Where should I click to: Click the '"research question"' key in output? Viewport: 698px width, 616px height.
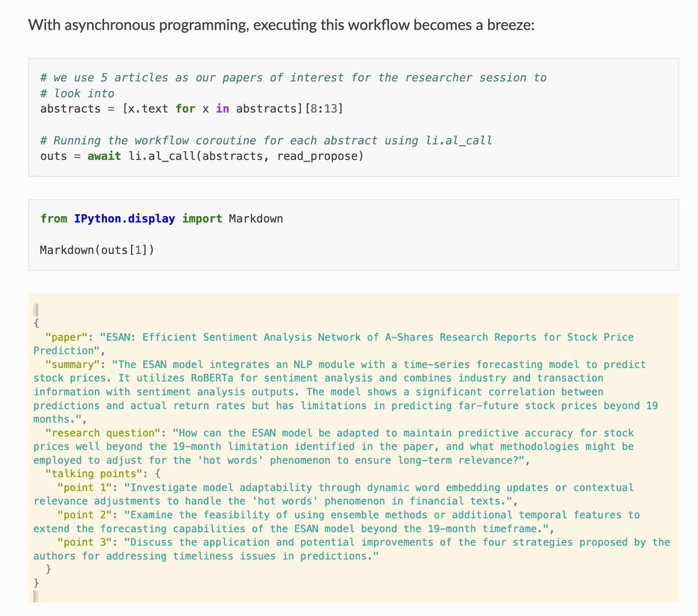click(x=102, y=433)
